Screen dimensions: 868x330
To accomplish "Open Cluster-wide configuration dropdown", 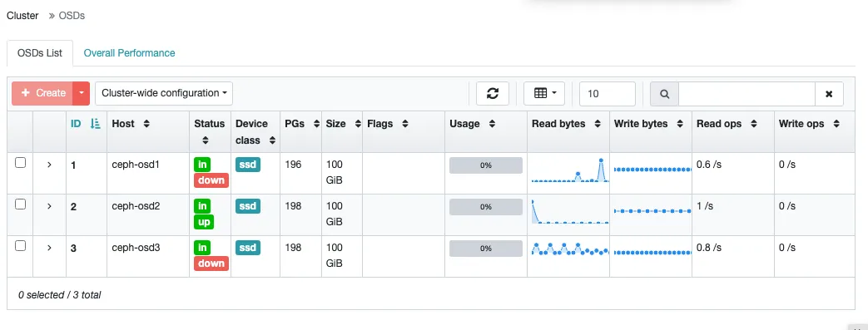I will (164, 93).
